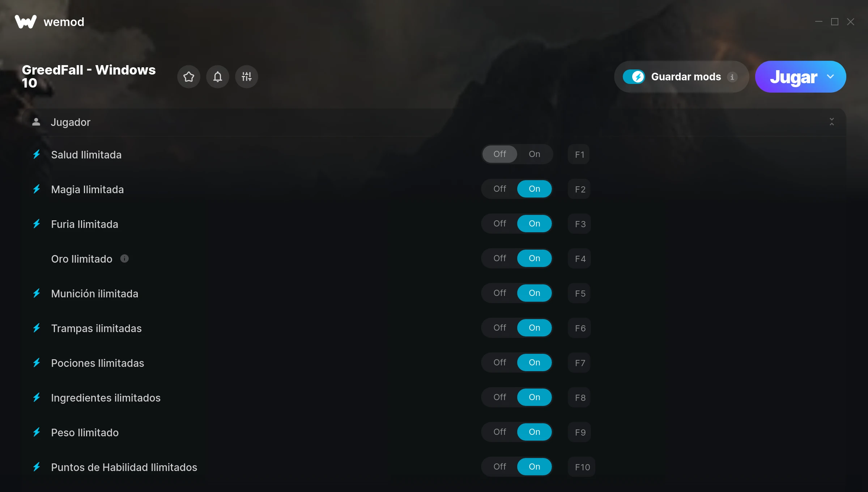Click the favorite star icon
The height and width of the screenshot is (492, 868).
[188, 77]
